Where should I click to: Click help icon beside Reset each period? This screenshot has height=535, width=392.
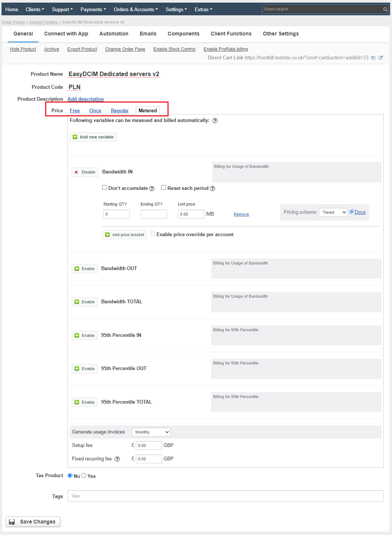(x=213, y=188)
